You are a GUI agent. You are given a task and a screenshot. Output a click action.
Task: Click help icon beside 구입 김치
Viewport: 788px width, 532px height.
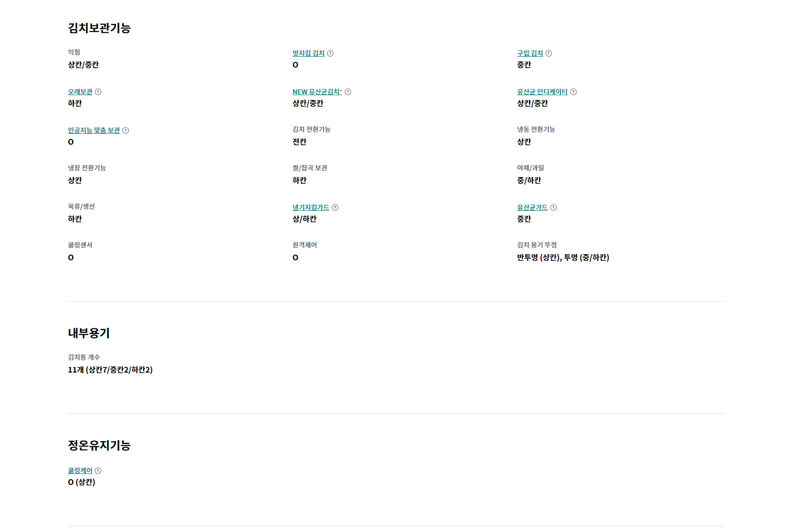[x=549, y=53]
